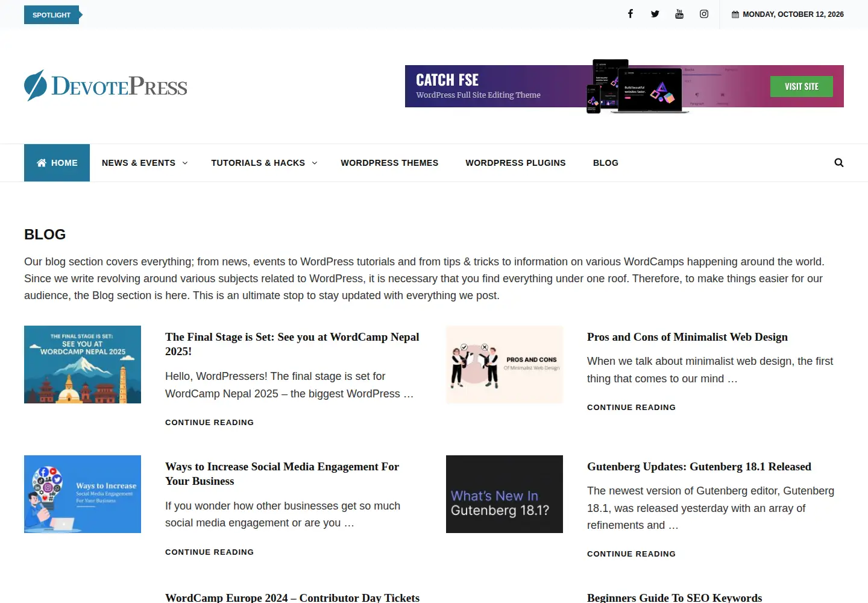Click the BLOG page heading
Image resolution: width=868 pixels, height=603 pixels.
pos(45,235)
